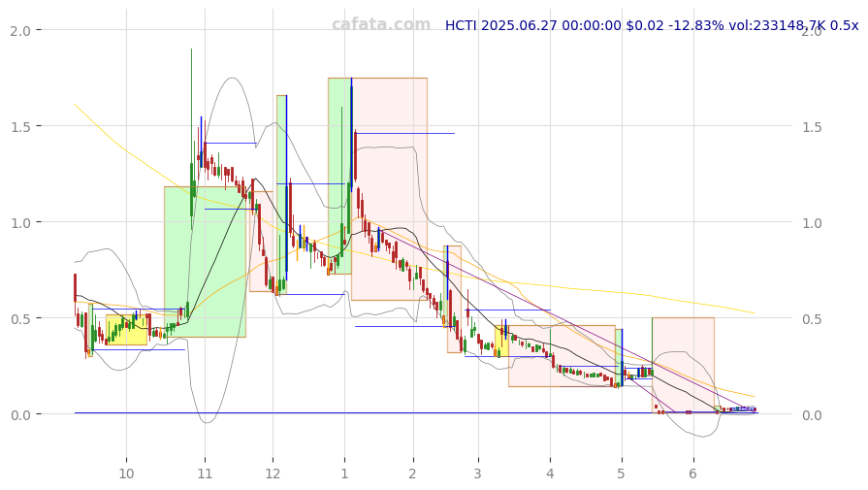Click the 0.5x value in header
Screen dimensions: 868x490
(x=845, y=25)
